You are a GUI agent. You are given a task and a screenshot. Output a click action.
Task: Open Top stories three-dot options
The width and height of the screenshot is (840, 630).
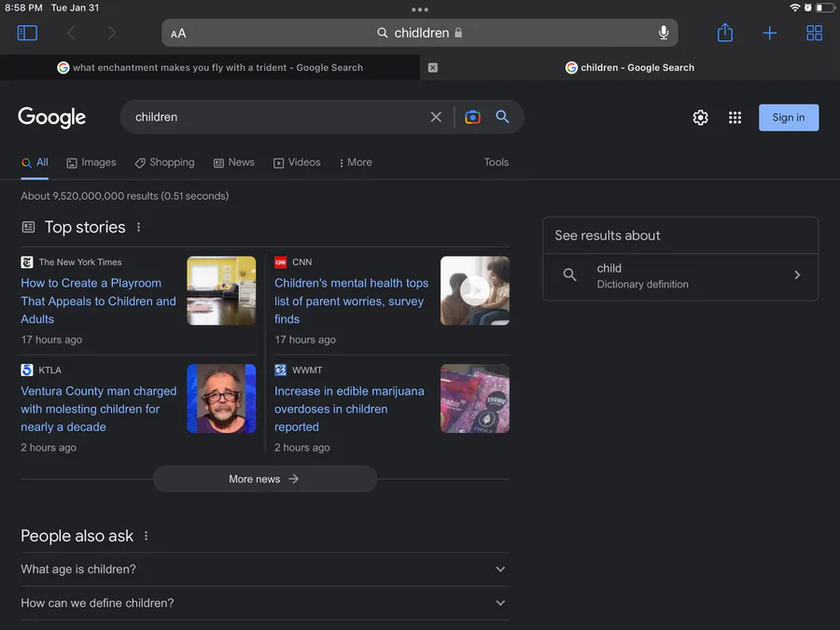click(x=139, y=227)
